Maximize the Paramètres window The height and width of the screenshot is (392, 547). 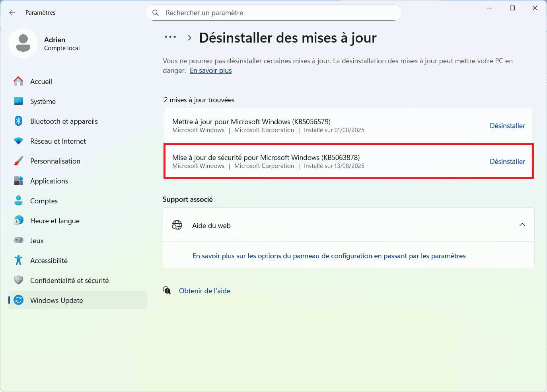click(x=512, y=8)
